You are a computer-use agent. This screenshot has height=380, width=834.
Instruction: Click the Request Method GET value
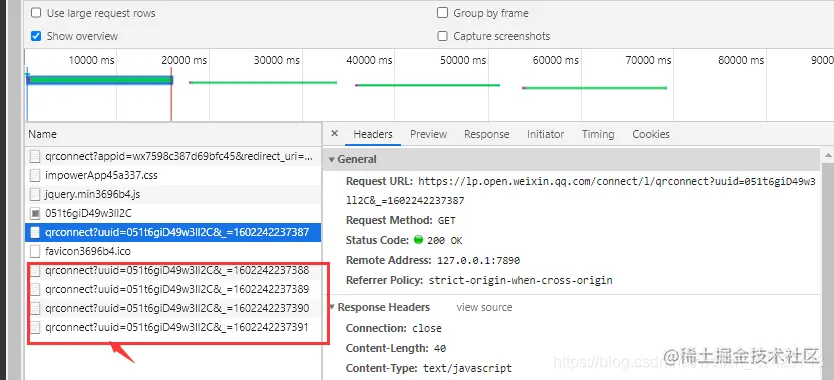click(447, 220)
